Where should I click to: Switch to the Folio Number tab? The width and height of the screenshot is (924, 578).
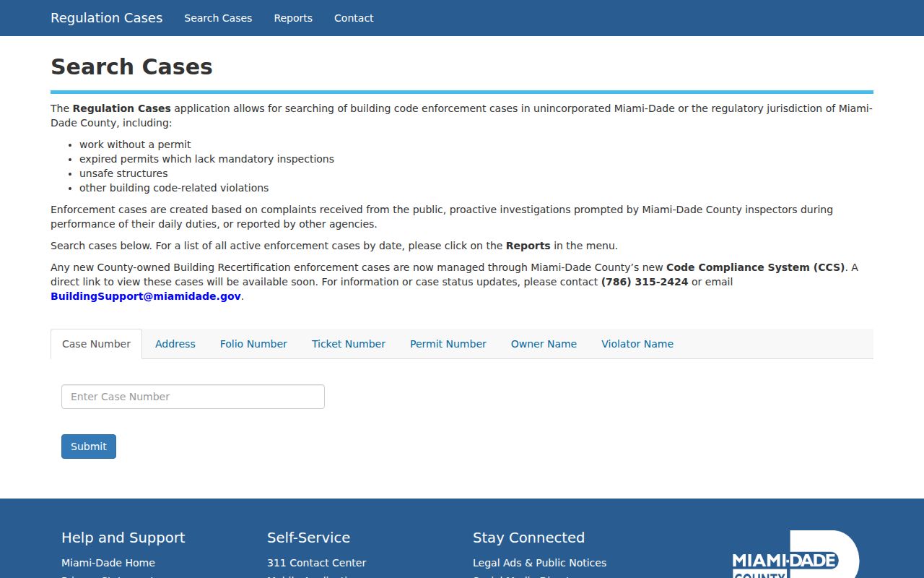point(253,344)
